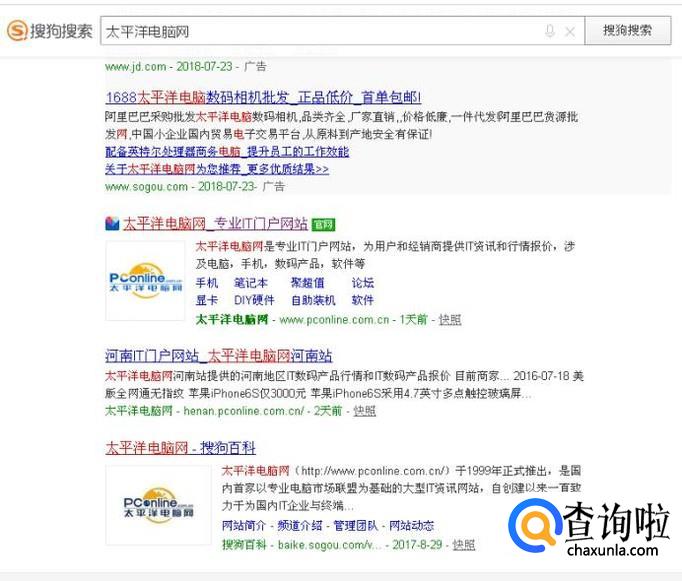
Task: Click bold green 太平洋电脑网 site name
Action: [x=232, y=320]
